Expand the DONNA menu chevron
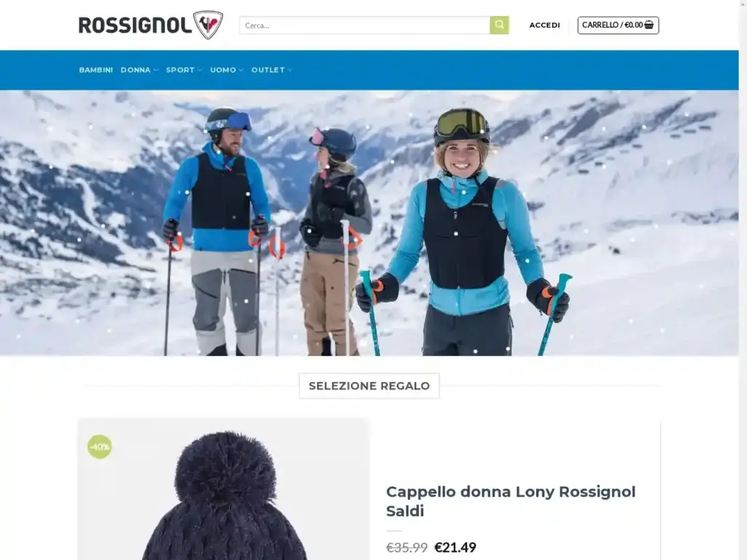This screenshot has width=747, height=560. coord(156,70)
